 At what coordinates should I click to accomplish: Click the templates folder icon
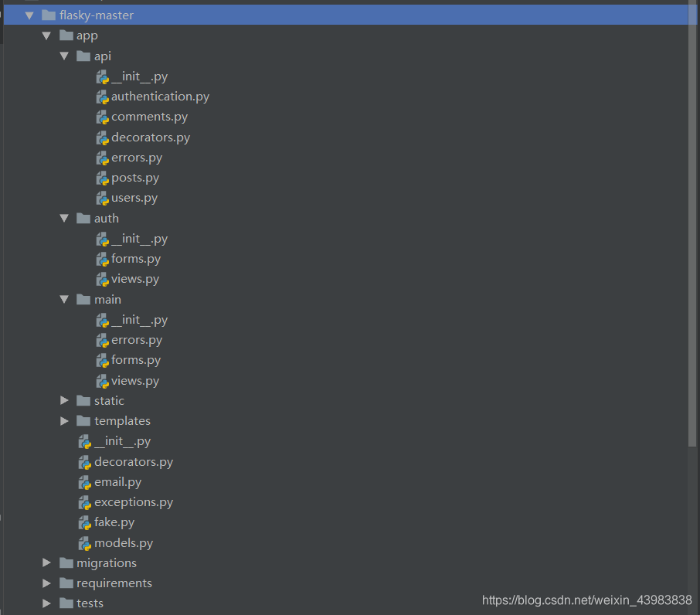(83, 421)
